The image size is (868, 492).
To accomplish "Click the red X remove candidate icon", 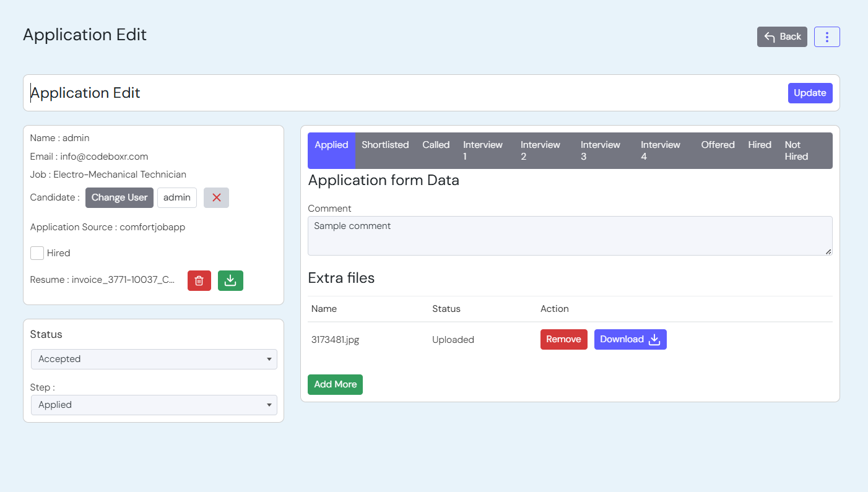I will pos(216,197).
